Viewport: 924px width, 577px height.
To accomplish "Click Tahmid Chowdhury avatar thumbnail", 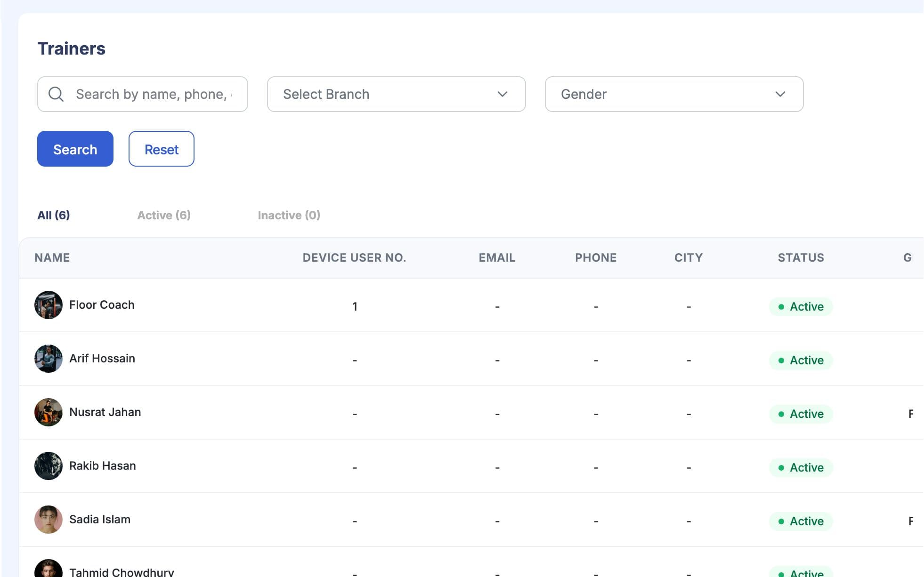I will (49, 569).
